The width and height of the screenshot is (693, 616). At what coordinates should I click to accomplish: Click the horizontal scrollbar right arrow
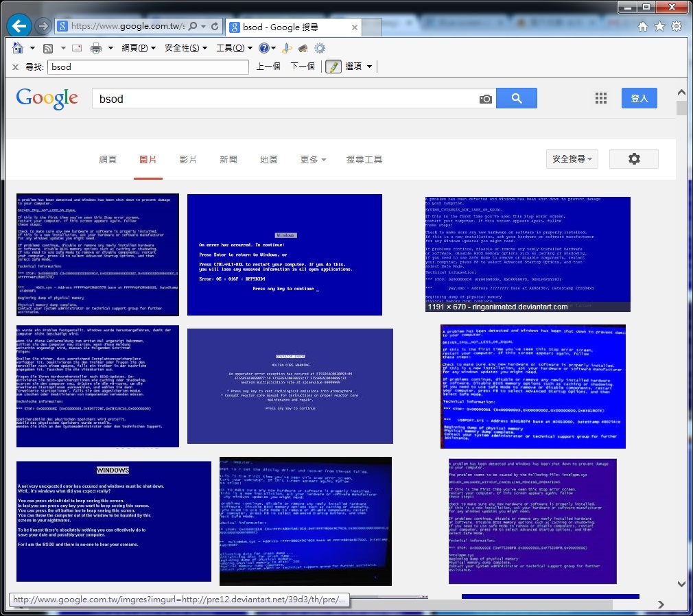(x=661, y=604)
